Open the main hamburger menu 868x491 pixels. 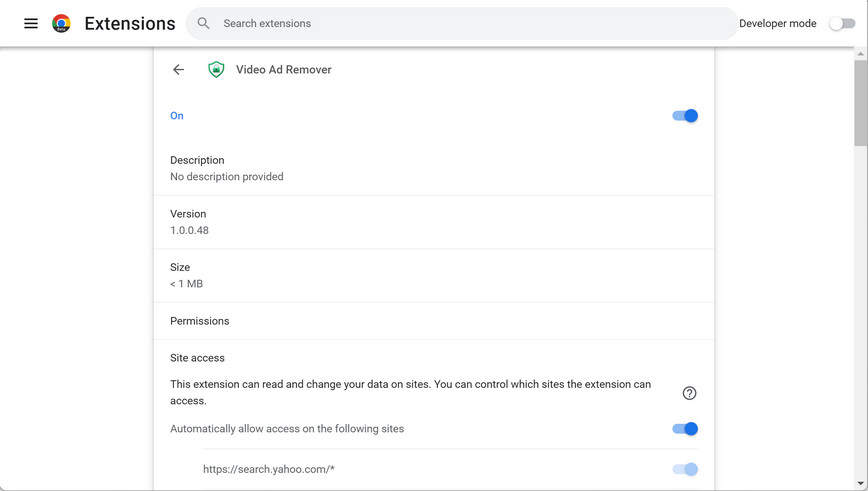(31, 23)
